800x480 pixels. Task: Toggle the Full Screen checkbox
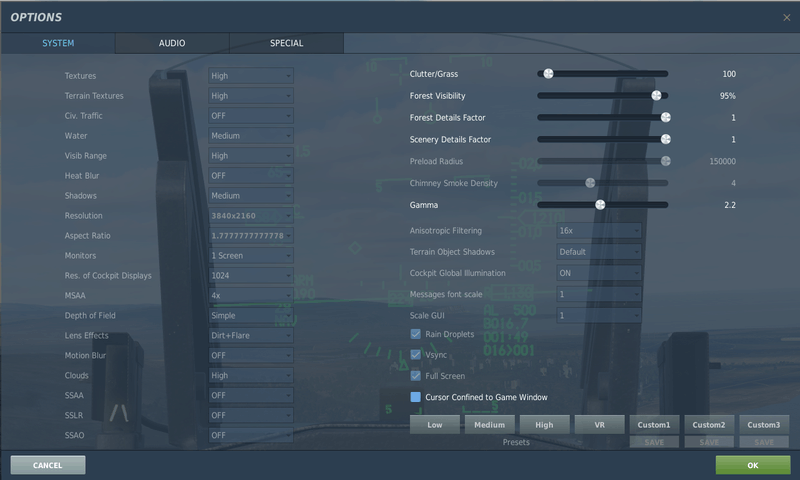tap(415, 376)
